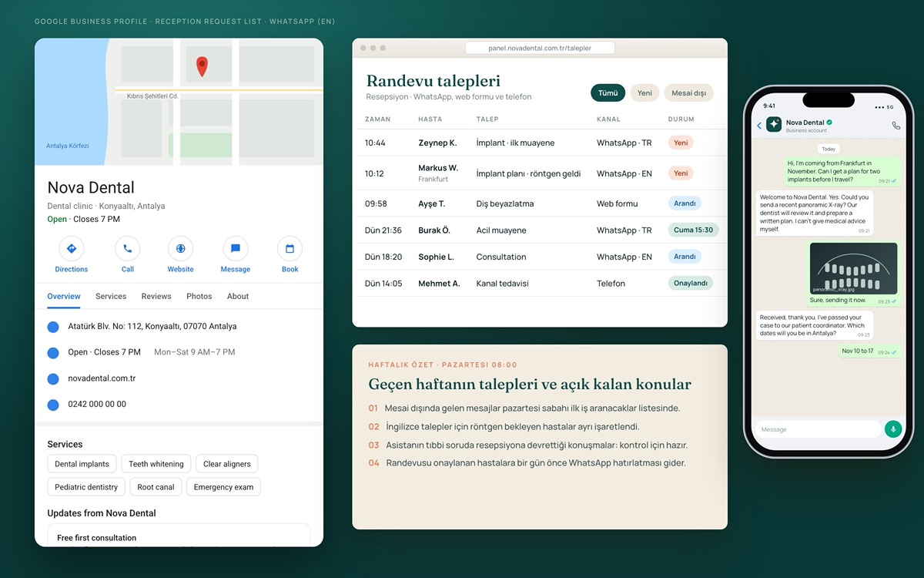Filter requests by Mesai dışı
This screenshot has height=578, width=924.
[x=689, y=93]
